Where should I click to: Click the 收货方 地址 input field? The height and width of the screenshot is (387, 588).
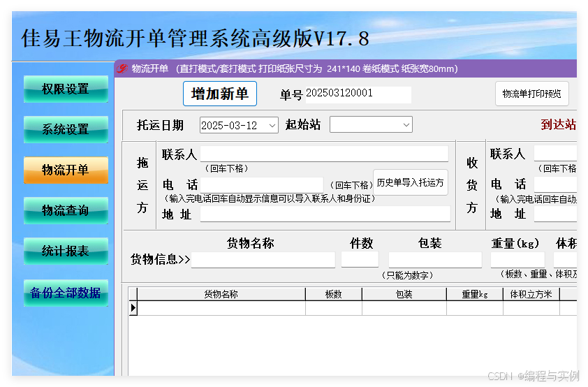(555, 214)
